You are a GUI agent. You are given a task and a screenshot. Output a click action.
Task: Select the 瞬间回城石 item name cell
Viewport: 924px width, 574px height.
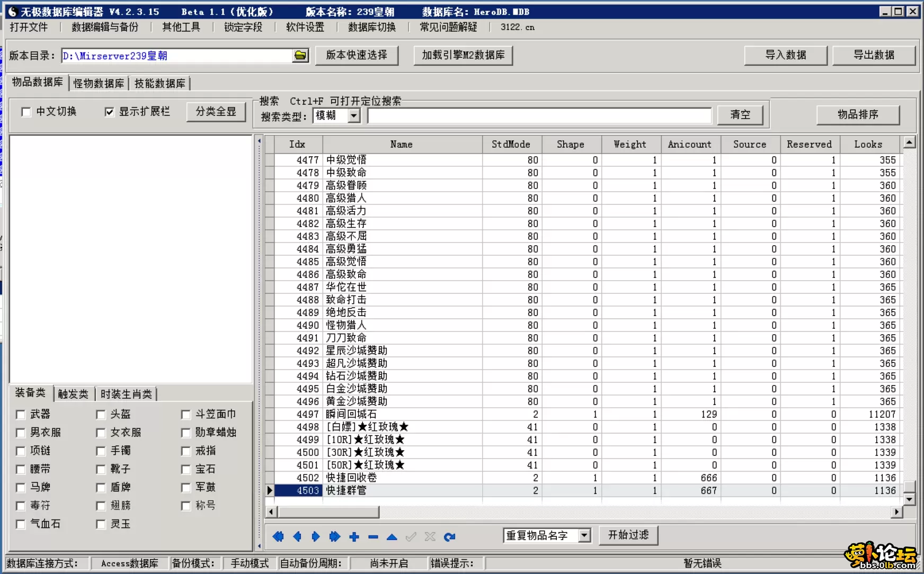click(402, 415)
